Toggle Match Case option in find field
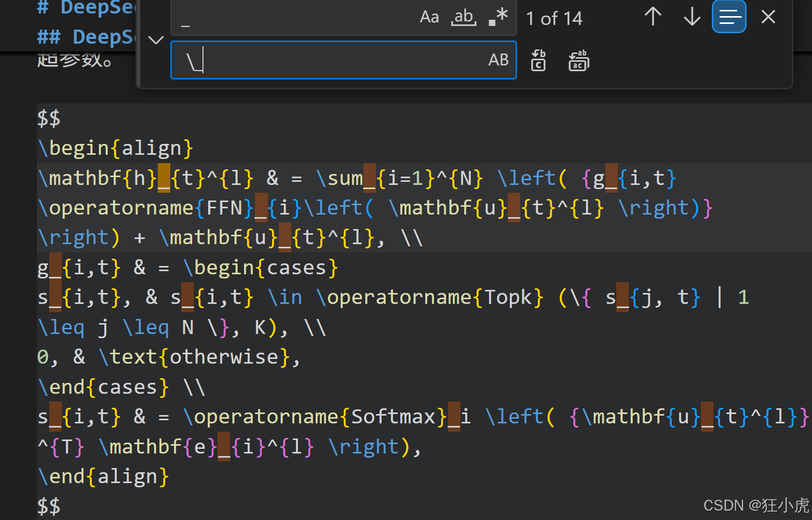Viewport: 812px width, 520px height. pyautogui.click(x=429, y=18)
